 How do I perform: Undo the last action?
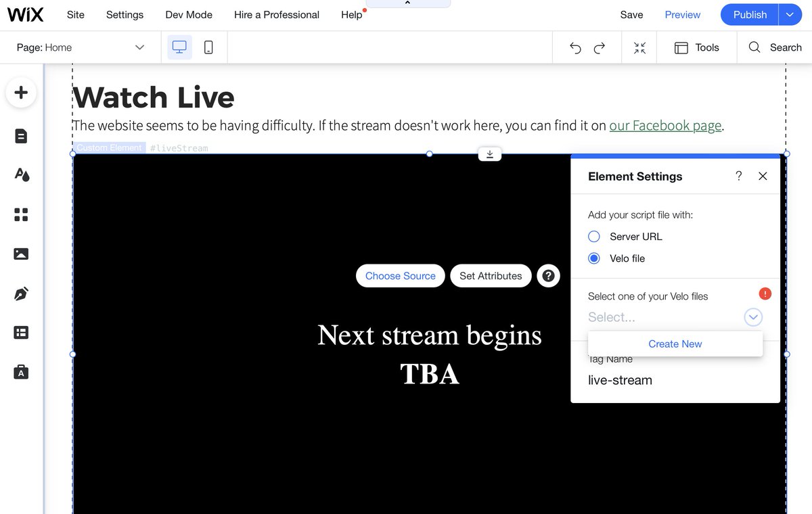pos(575,47)
